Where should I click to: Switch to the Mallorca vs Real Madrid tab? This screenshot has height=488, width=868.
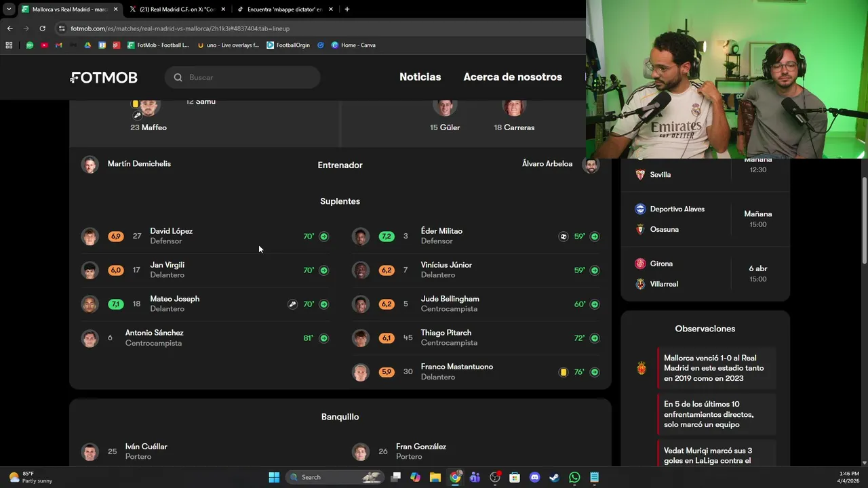pos(70,9)
